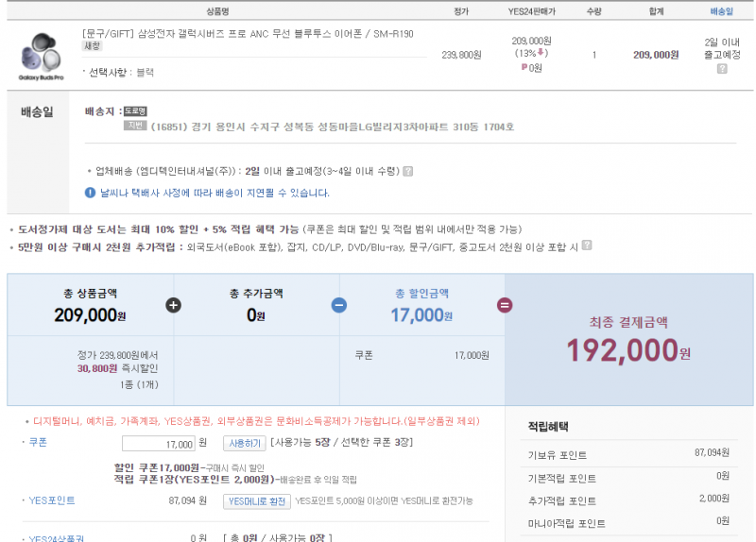
Task: Click the YES머니로 환전 button
Action: pyautogui.click(x=257, y=501)
